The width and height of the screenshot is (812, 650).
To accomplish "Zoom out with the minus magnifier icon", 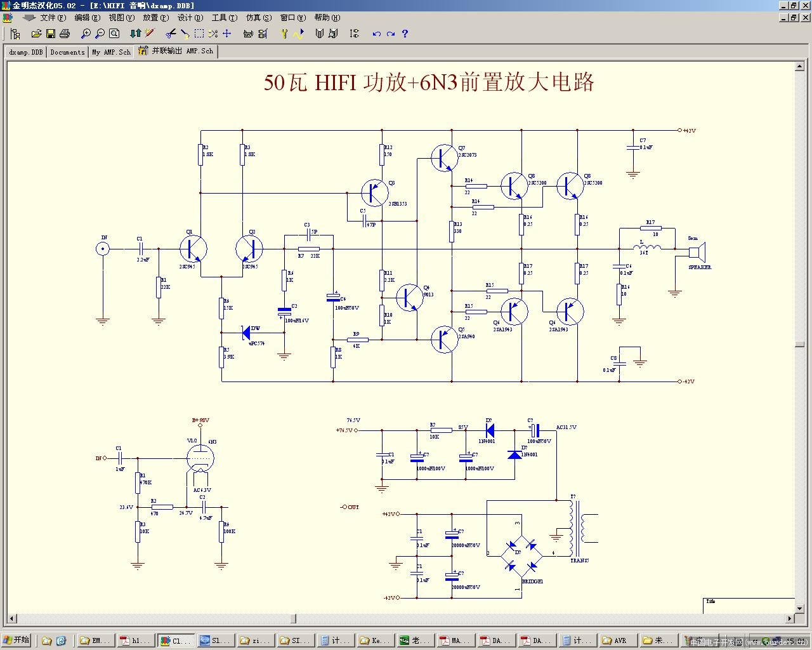I will pyautogui.click(x=100, y=33).
